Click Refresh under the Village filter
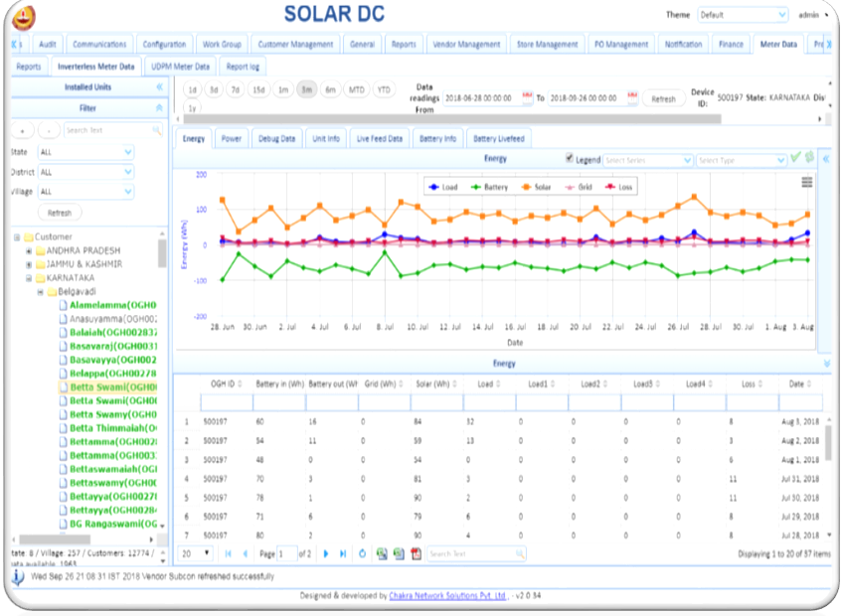842x616 pixels. pyautogui.click(x=59, y=213)
